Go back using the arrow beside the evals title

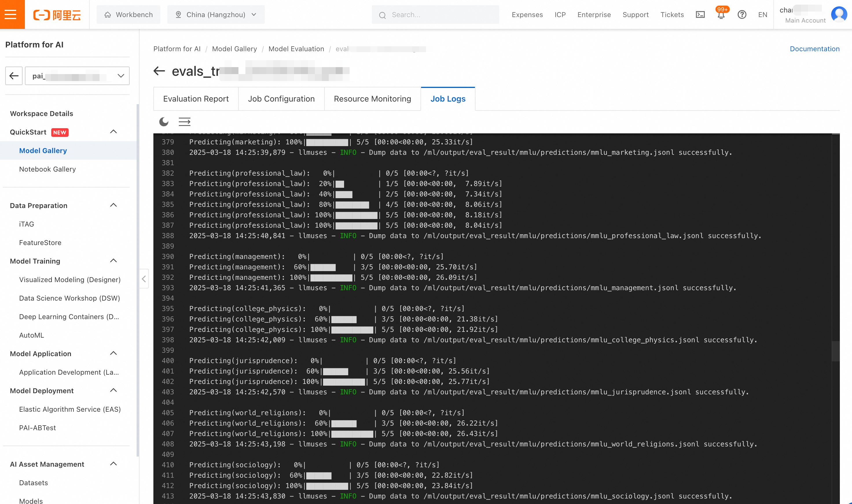[159, 71]
